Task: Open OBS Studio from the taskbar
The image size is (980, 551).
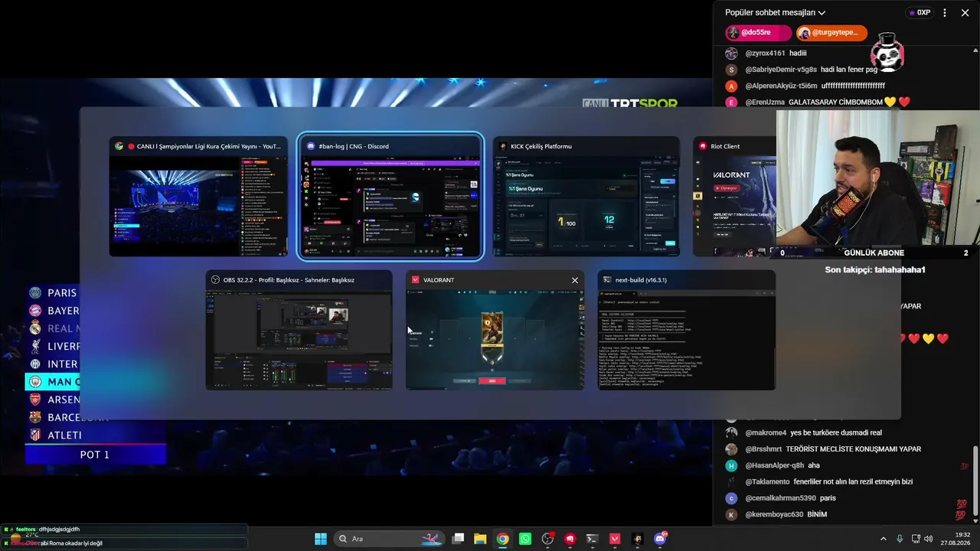Action: (x=547, y=539)
